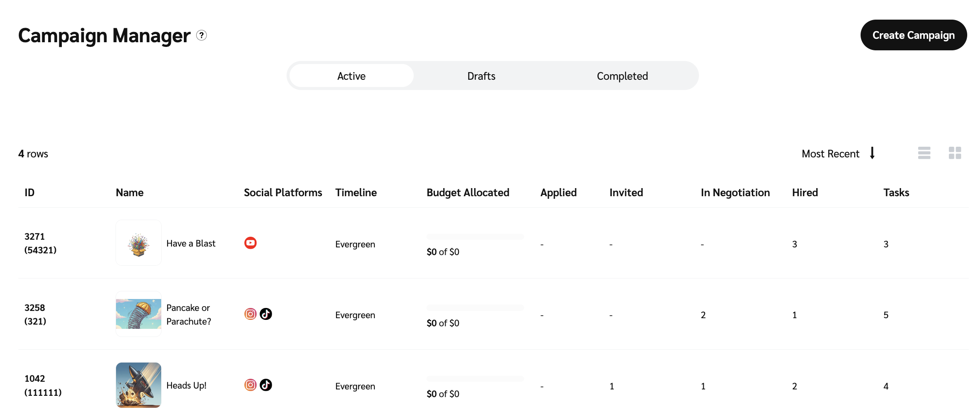The width and height of the screenshot is (980, 418).
Task: Switch to grid view layout
Action: (x=955, y=153)
